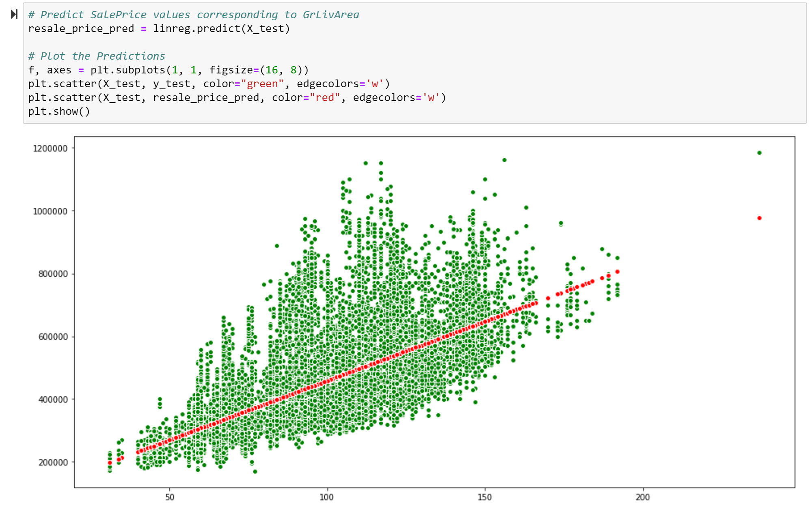Click the comment 'Predict SalePrice values' line
Viewport: 812px width, 514px height.
193,15
